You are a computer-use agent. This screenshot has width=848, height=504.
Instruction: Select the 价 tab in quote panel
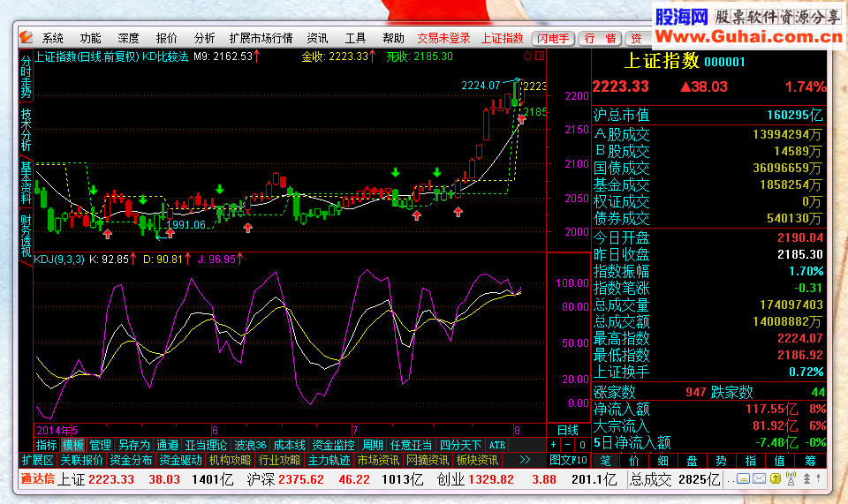(x=634, y=461)
